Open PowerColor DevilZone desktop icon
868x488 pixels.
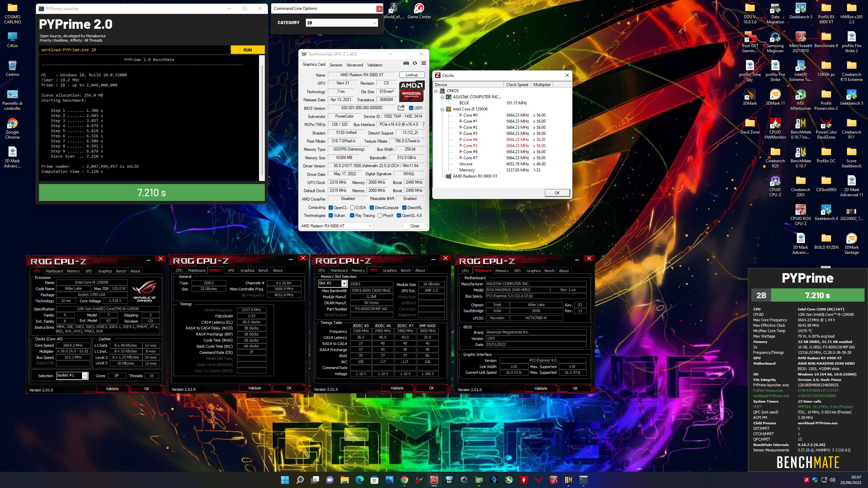[826, 128]
